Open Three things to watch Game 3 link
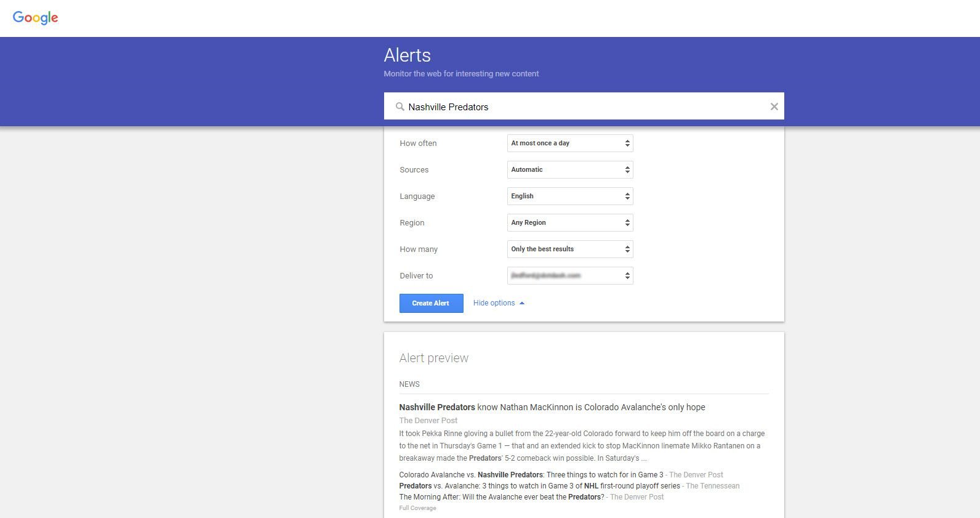This screenshot has width=980, height=518. click(x=531, y=475)
